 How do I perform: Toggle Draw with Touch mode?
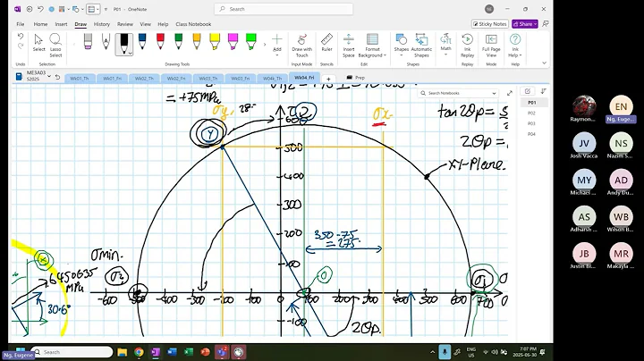point(302,45)
